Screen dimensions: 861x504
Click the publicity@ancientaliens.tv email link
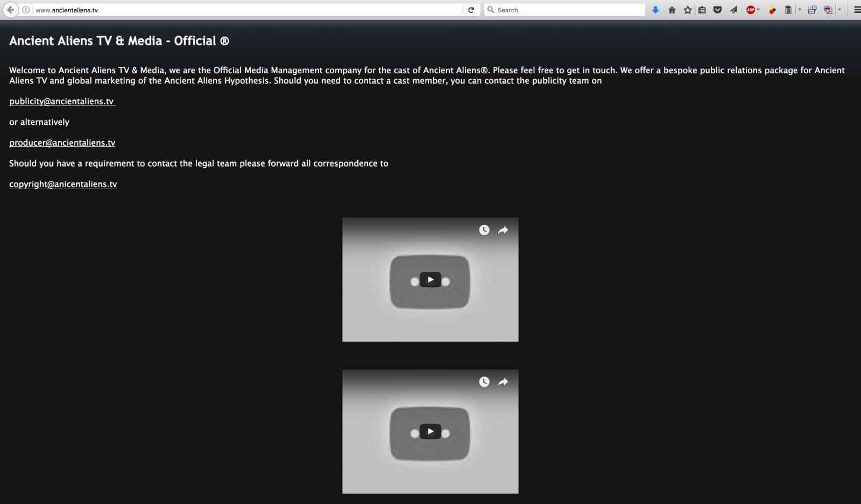[61, 101]
